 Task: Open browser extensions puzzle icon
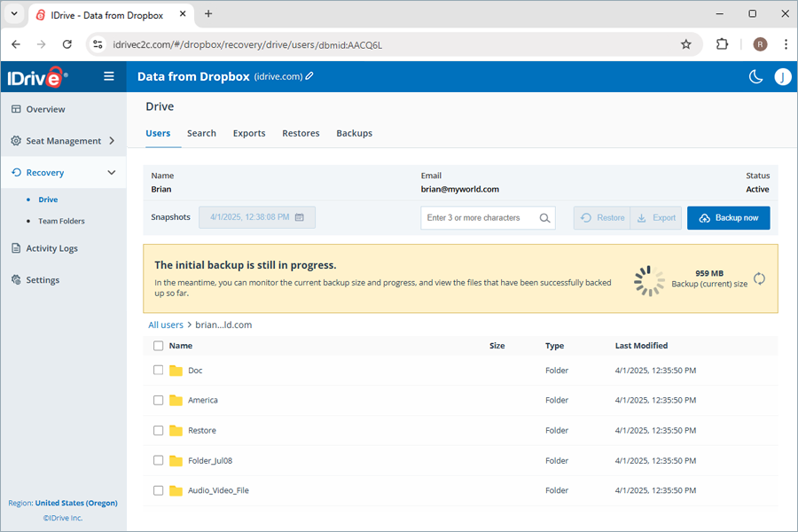click(x=722, y=44)
